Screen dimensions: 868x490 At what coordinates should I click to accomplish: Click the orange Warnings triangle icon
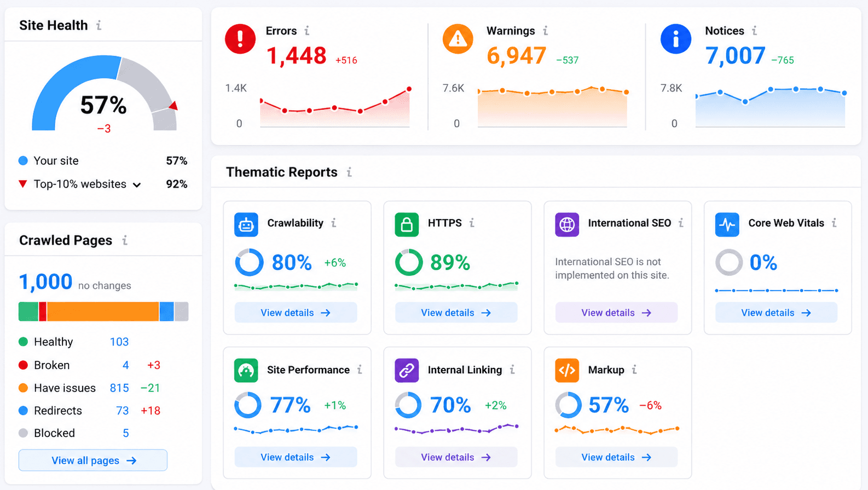click(x=458, y=39)
